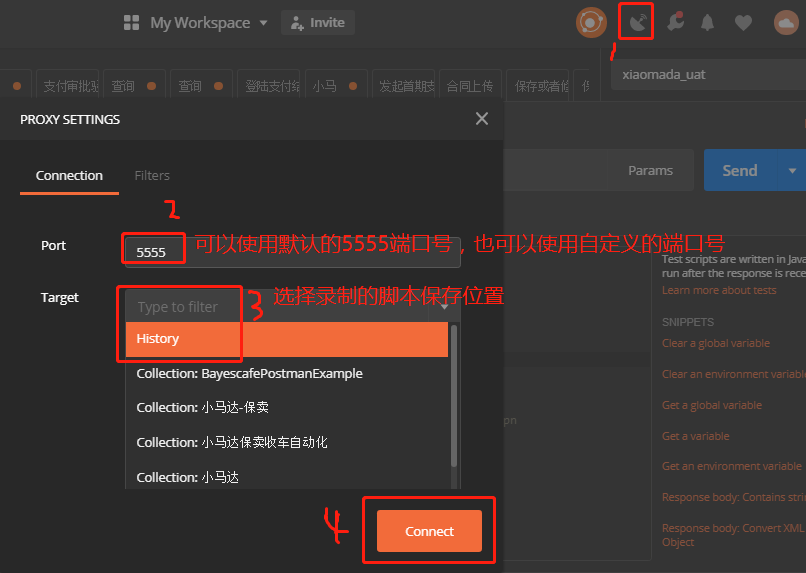Insert Clear a global variable snippet
Image resolution: width=806 pixels, height=573 pixels.
[x=716, y=343]
